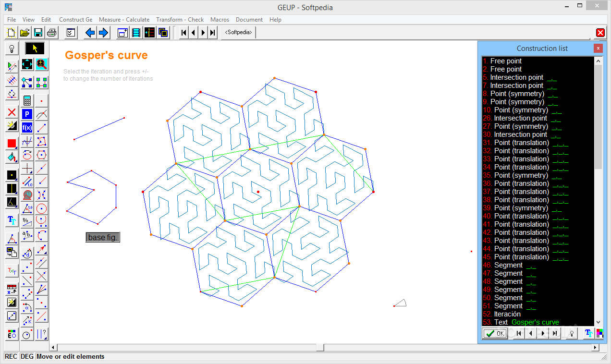Open the Edit menu
This screenshot has height=364, width=611.
[46, 20]
